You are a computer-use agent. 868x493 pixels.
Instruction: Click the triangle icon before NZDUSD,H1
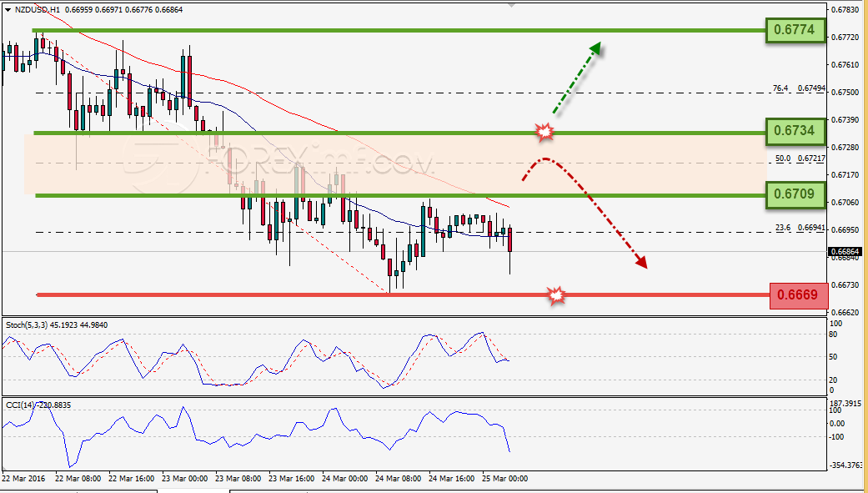coord(8,10)
